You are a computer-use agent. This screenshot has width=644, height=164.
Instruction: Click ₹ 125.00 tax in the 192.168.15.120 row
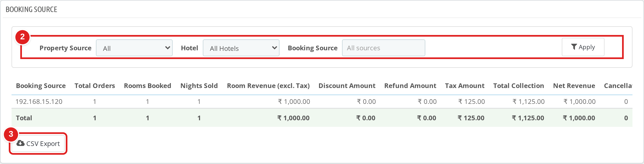coord(471,101)
